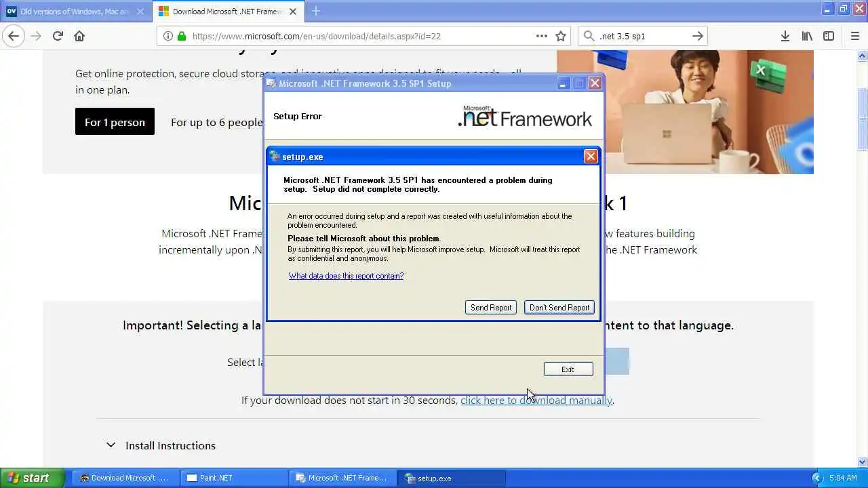
Task: Toggle the sidebar icon in toolbar
Action: tap(829, 36)
